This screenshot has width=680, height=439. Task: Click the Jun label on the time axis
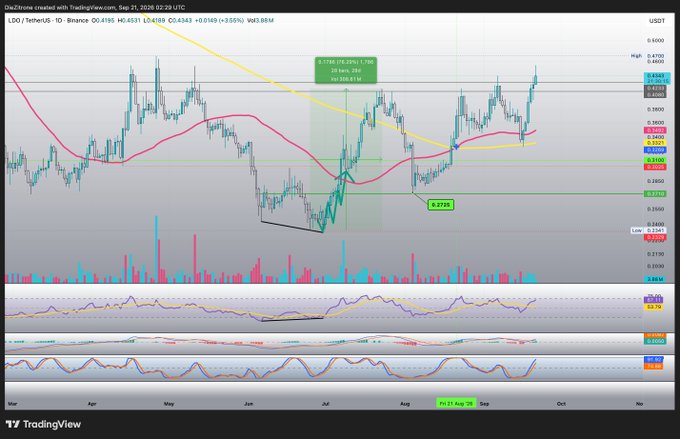tap(248, 404)
